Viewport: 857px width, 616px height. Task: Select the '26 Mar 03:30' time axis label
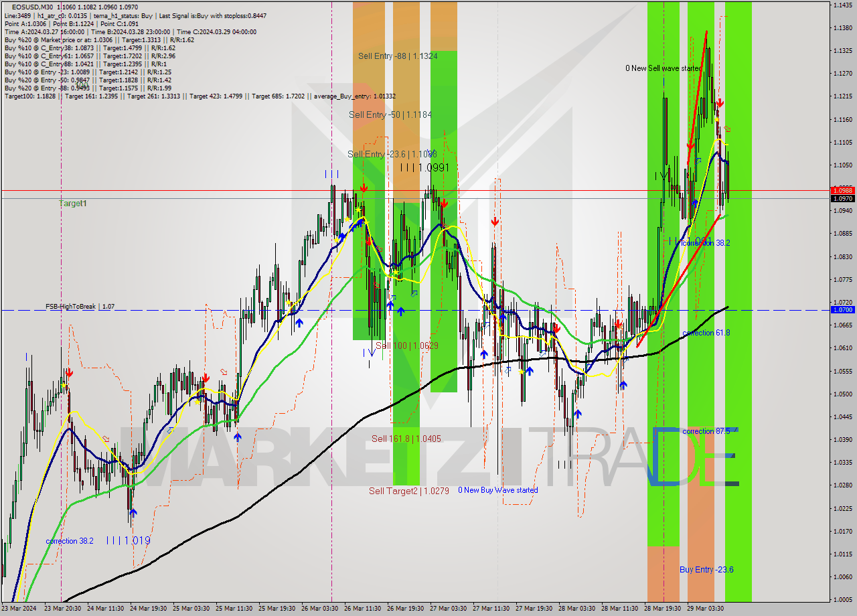(319, 609)
